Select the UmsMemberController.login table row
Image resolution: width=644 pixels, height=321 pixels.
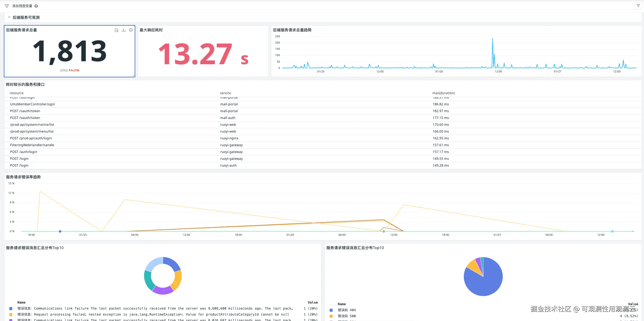coord(32,104)
